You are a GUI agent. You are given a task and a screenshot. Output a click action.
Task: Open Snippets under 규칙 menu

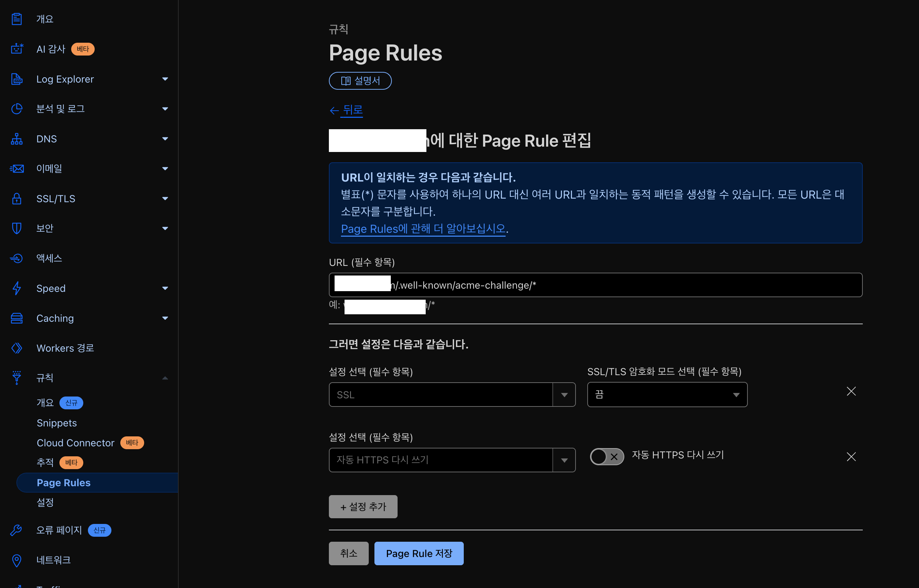[x=57, y=423]
